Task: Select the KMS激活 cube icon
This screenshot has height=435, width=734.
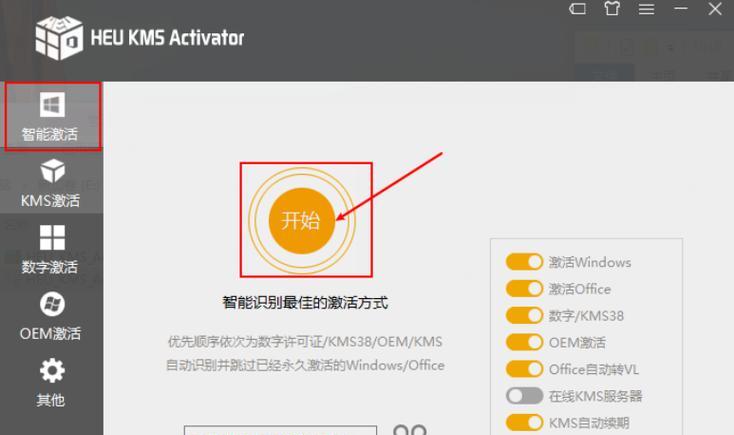Action: coord(52,170)
